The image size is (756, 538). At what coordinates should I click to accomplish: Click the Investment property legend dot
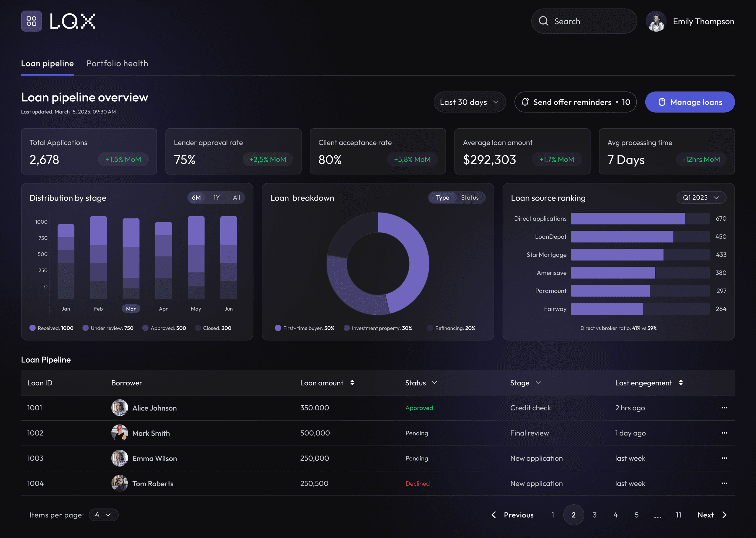[x=347, y=328]
